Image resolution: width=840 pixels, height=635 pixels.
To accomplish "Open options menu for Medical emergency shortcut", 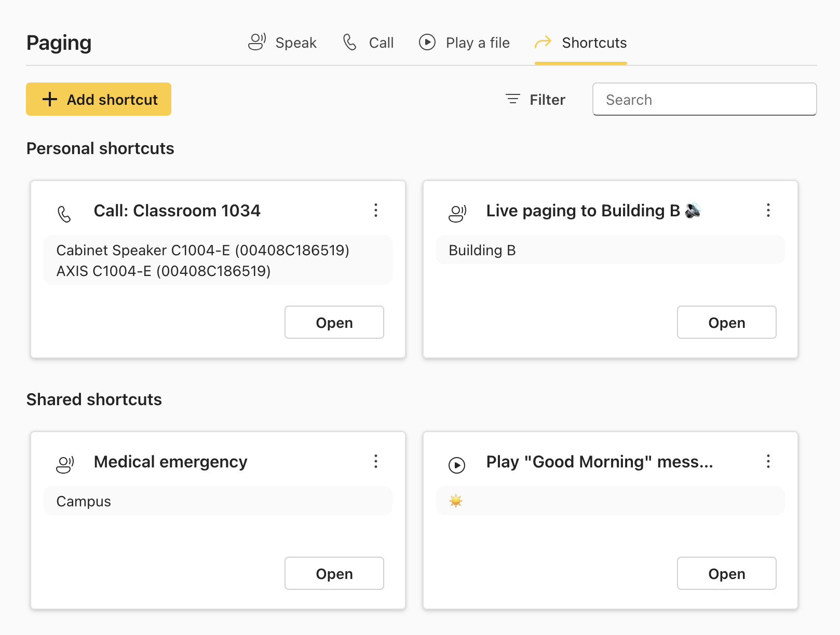I will (376, 461).
